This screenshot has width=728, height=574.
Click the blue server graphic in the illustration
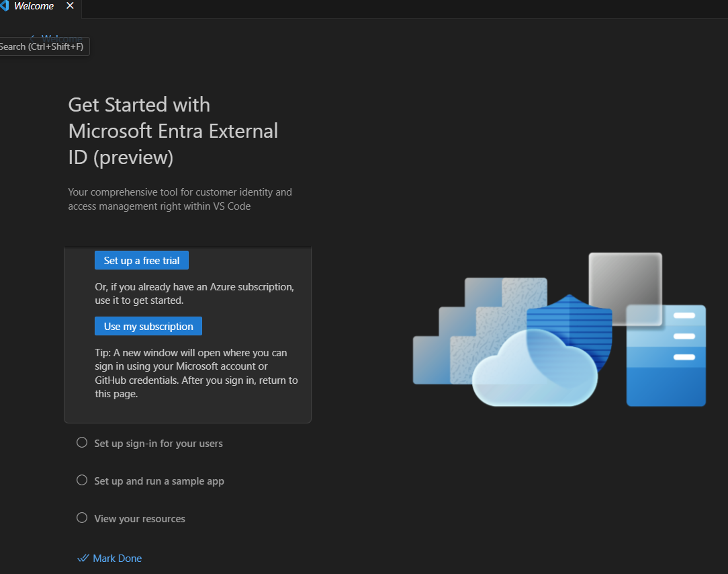(665, 356)
